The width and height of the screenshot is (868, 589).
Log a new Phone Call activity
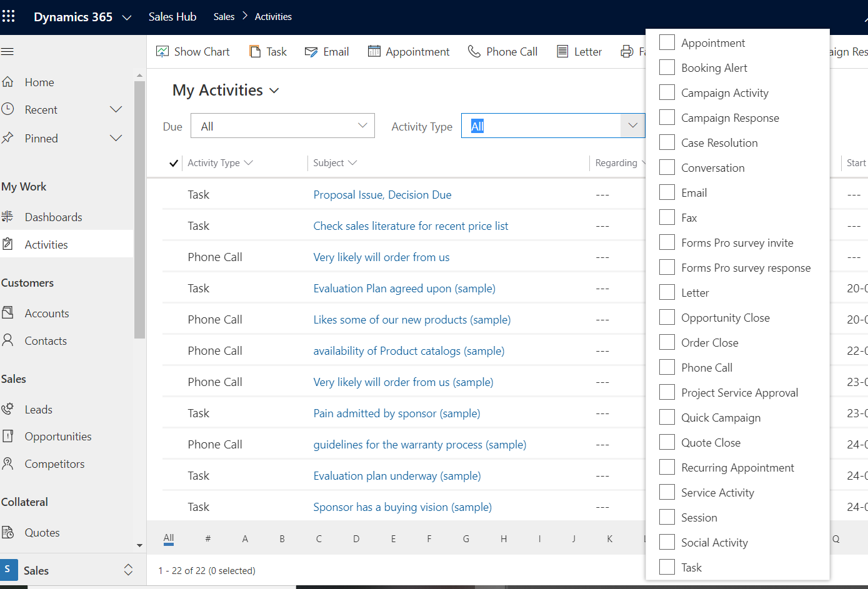(502, 51)
